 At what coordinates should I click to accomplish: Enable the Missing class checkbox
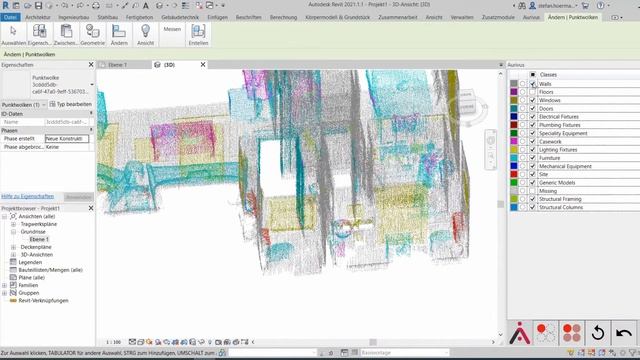[532, 191]
